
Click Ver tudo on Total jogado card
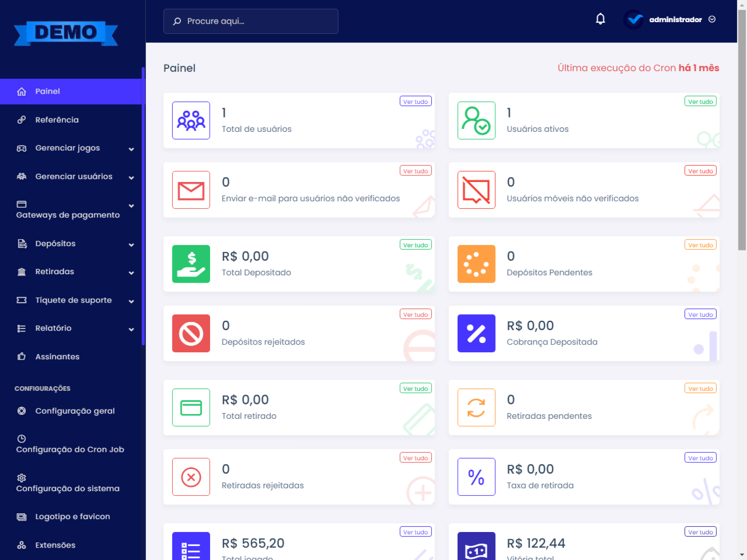coord(416,532)
